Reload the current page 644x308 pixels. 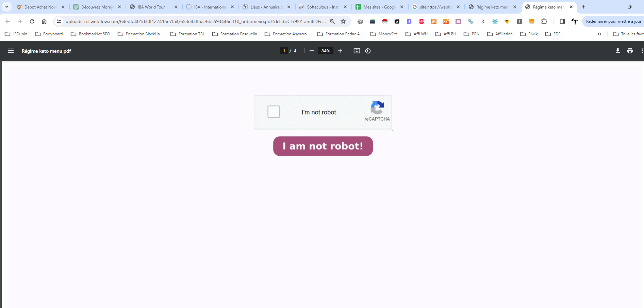(x=32, y=21)
